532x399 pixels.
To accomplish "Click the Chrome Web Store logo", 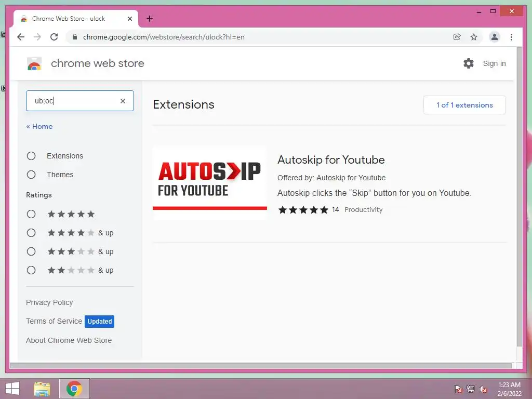I will click(34, 63).
